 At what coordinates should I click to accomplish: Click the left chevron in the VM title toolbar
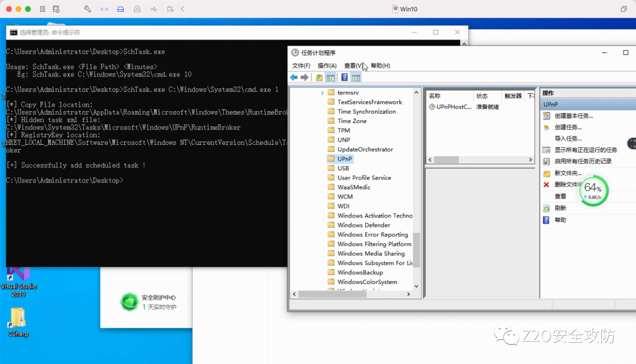pyautogui.click(x=183, y=9)
